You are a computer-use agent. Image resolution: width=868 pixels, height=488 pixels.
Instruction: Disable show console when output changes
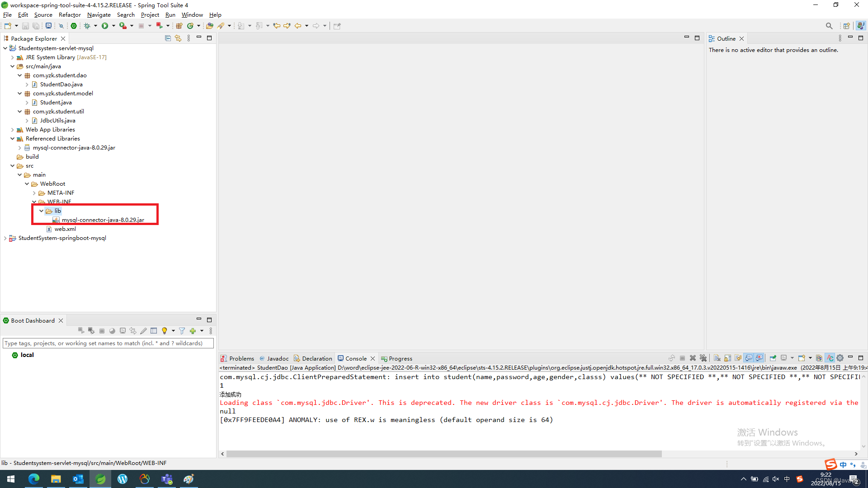coord(749,358)
